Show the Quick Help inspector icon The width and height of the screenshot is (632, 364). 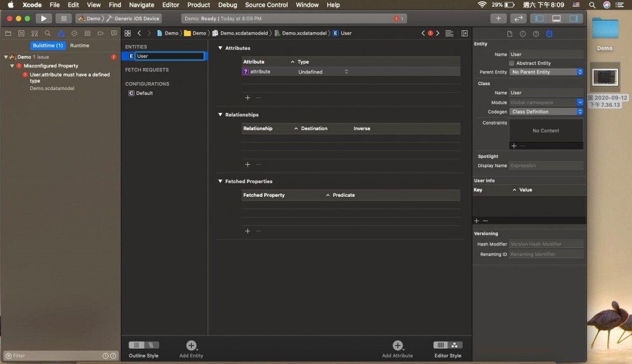tap(536, 34)
